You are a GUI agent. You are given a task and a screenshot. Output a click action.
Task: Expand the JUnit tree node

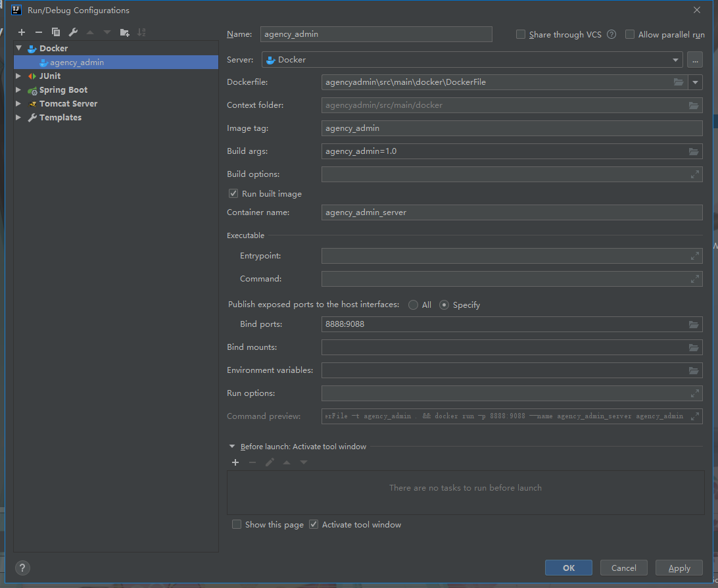coord(18,76)
